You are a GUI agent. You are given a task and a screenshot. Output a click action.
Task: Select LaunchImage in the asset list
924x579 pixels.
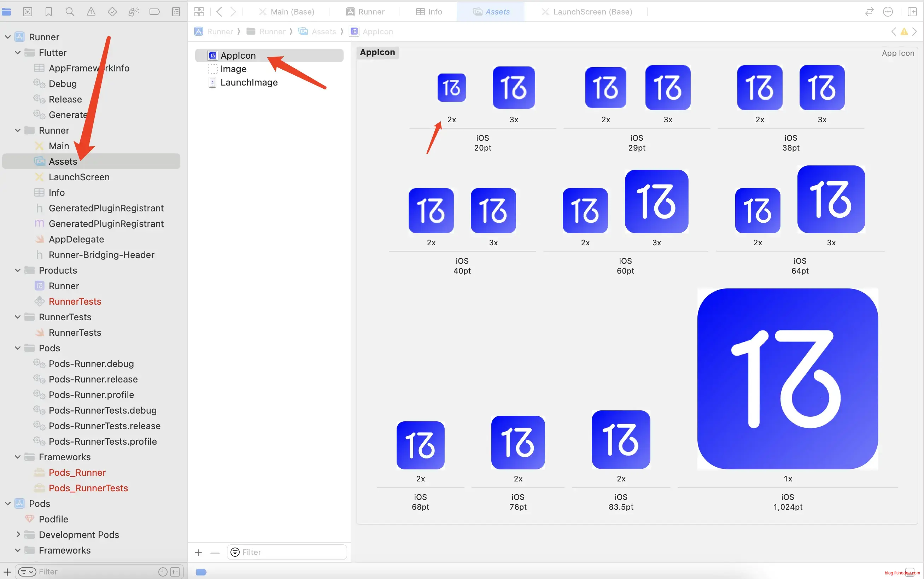[249, 82]
